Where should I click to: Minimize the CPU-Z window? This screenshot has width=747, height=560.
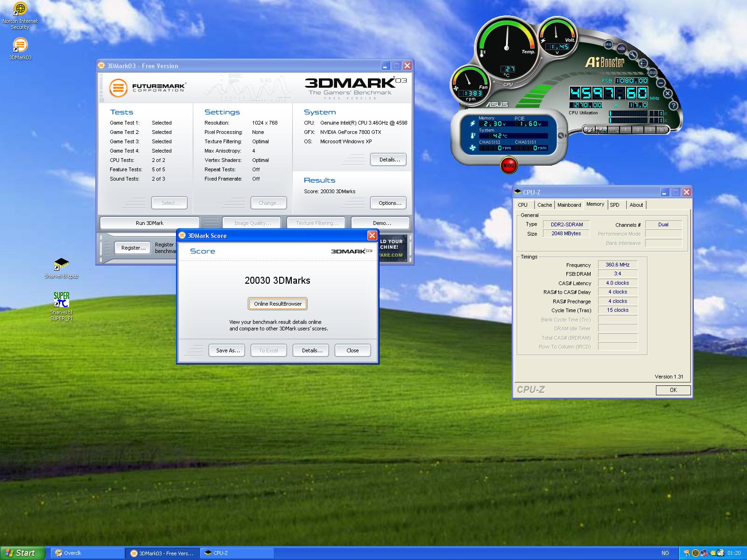click(665, 192)
